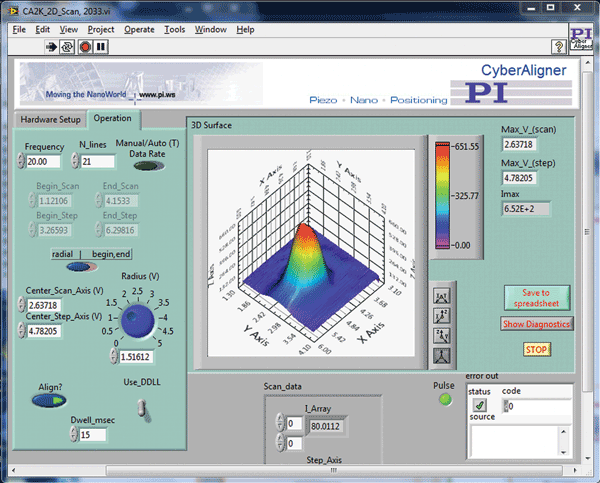Open the Window menu
The height and width of the screenshot is (483, 600).
pos(210,29)
